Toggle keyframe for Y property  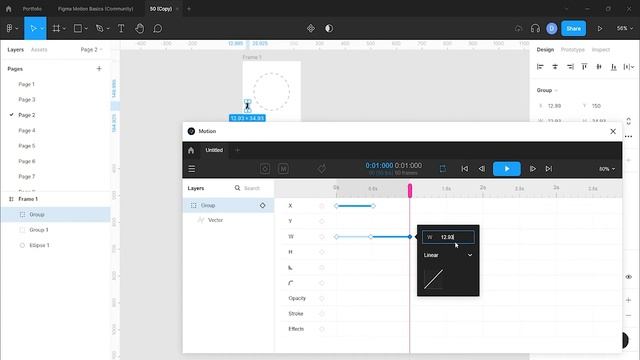click(x=322, y=221)
